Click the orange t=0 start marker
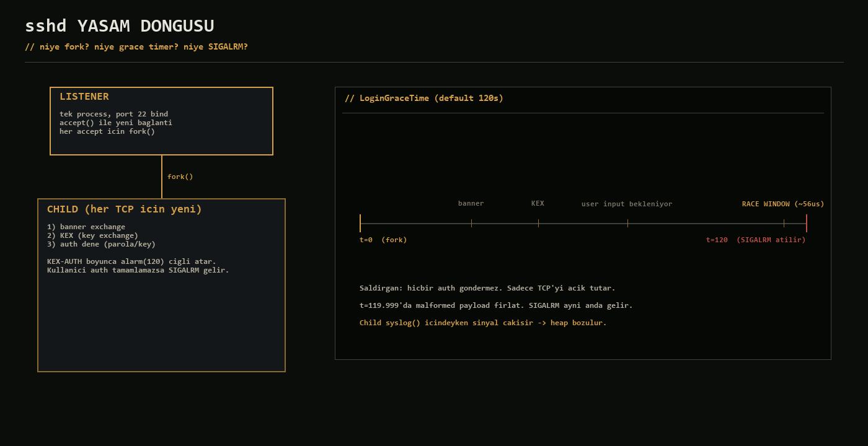 click(x=360, y=224)
